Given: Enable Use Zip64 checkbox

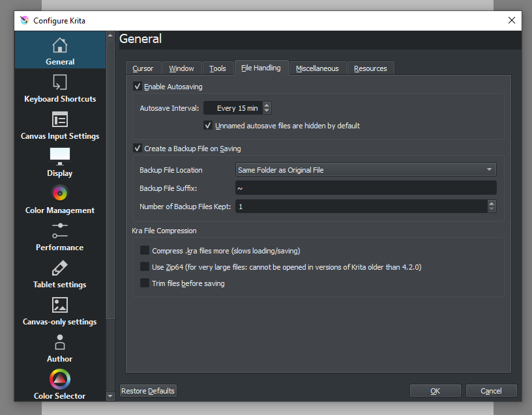Looking at the screenshot, I should (145, 267).
